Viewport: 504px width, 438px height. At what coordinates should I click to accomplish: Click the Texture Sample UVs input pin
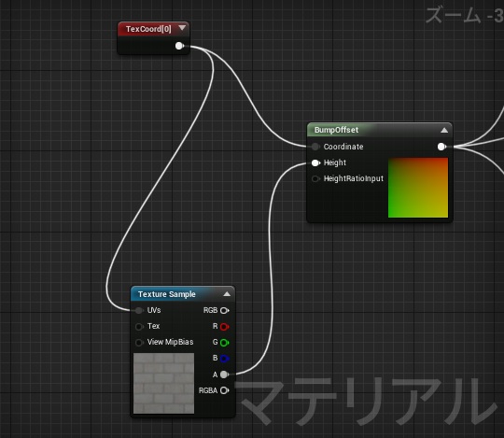point(139,310)
